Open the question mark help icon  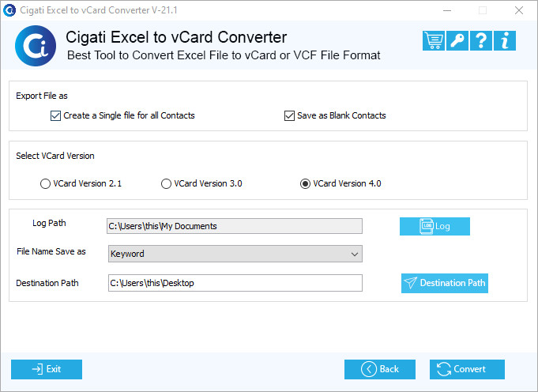click(x=481, y=41)
